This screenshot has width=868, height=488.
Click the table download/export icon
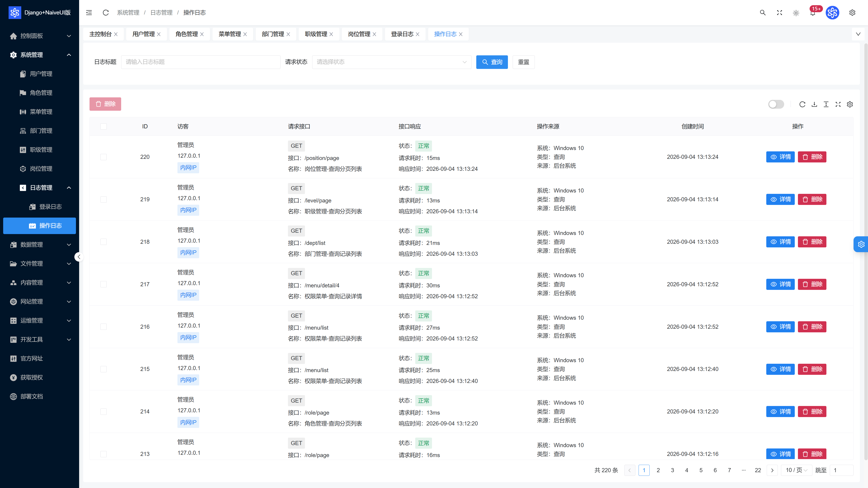pos(814,104)
